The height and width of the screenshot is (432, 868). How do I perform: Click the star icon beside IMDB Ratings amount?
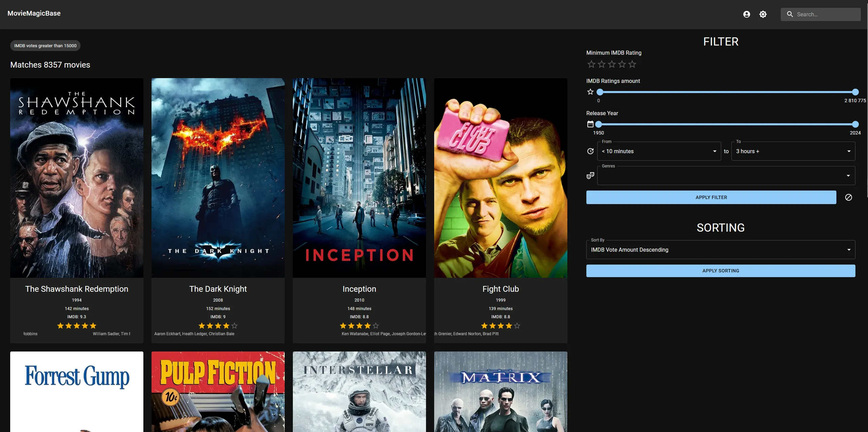coord(590,92)
